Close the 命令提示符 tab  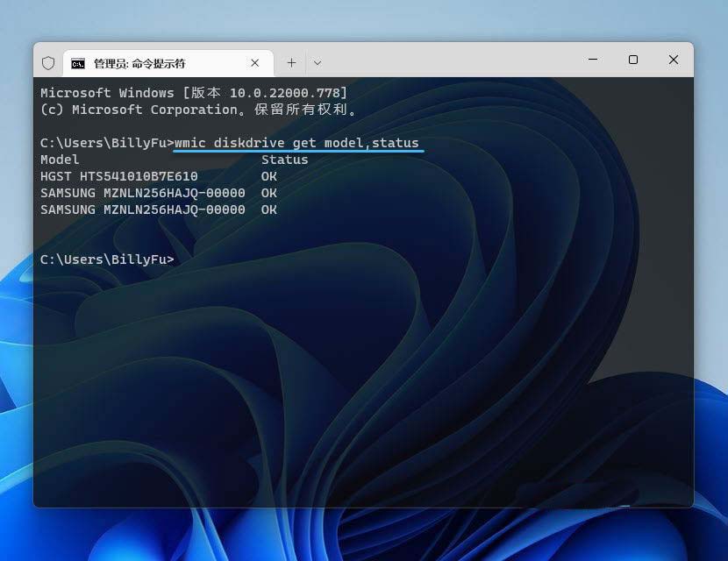[255, 63]
